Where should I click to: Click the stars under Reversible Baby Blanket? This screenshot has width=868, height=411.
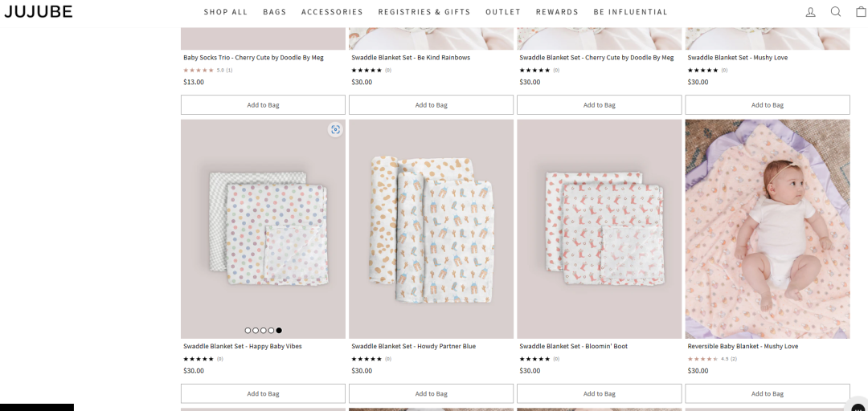click(x=702, y=359)
